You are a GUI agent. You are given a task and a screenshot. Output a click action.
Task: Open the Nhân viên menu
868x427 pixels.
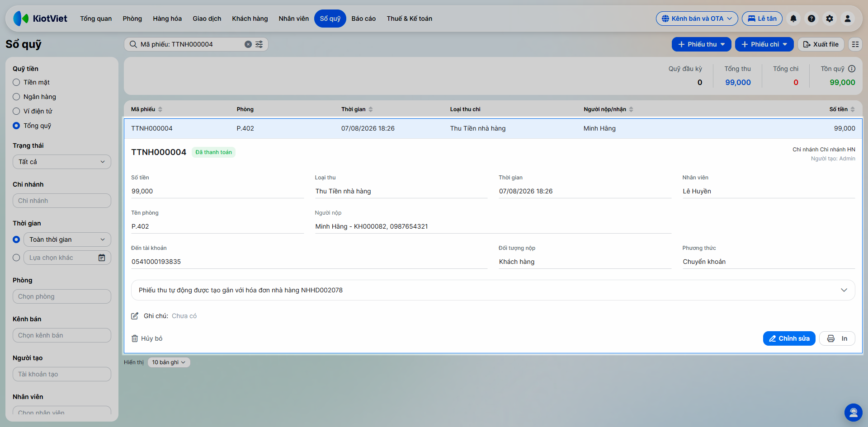coord(294,19)
